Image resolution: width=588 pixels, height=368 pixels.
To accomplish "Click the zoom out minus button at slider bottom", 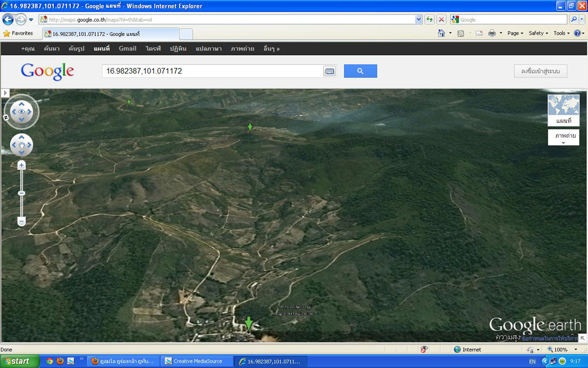I will [x=21, y=222].
